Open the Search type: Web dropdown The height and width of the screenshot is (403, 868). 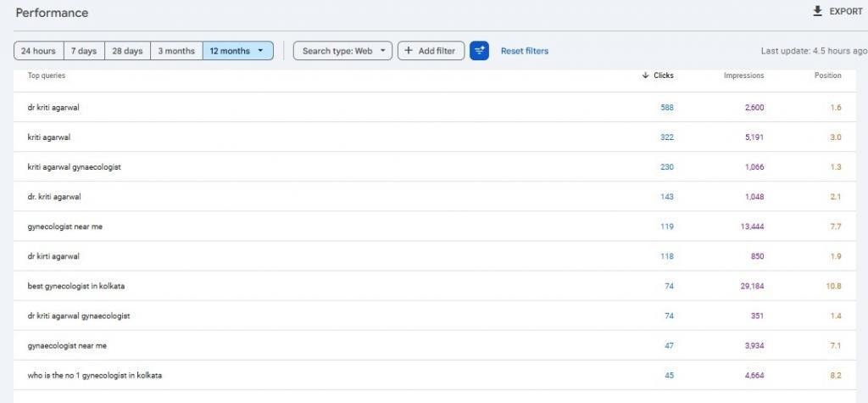click(342, 50)
